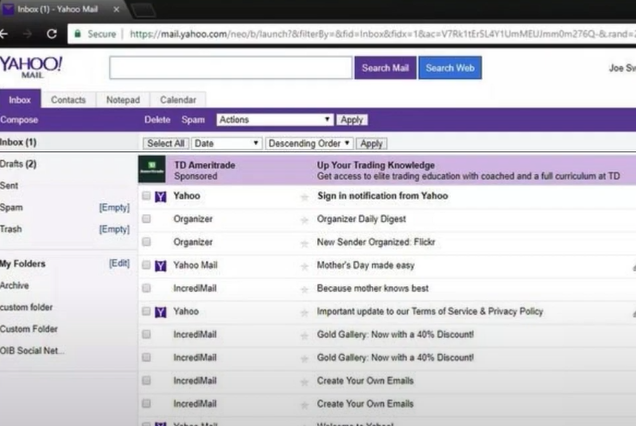Screen dimensions: 636x426
Task: Click the search input field
Action: click(x=230, y=68)
